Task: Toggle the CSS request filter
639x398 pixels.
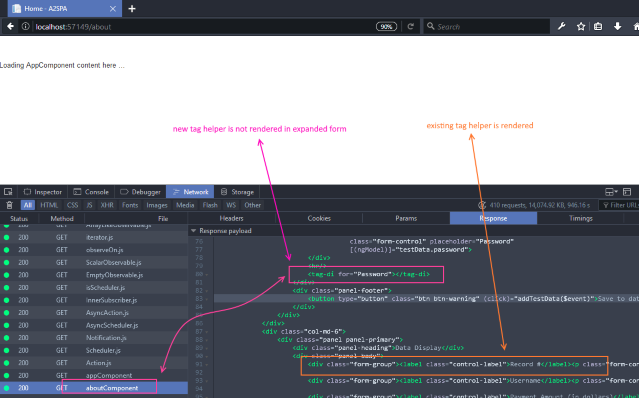Action: [x=73, y=205]
